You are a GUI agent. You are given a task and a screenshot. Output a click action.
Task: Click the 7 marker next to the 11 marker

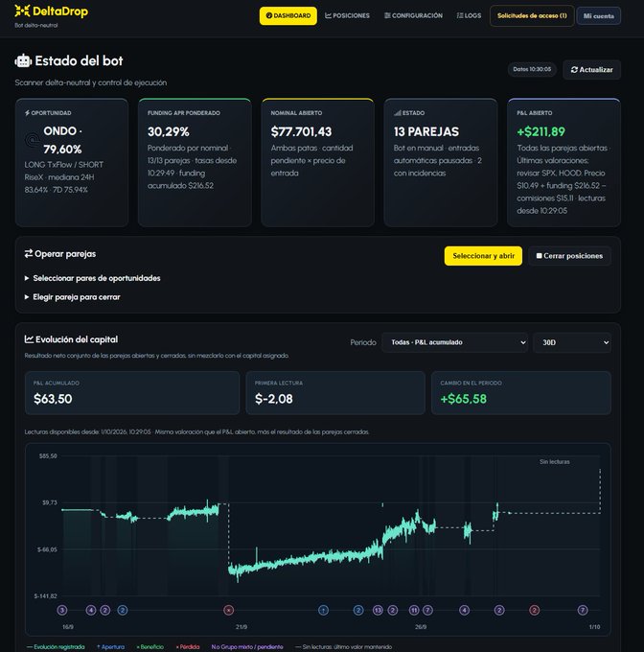coord(427,610)
